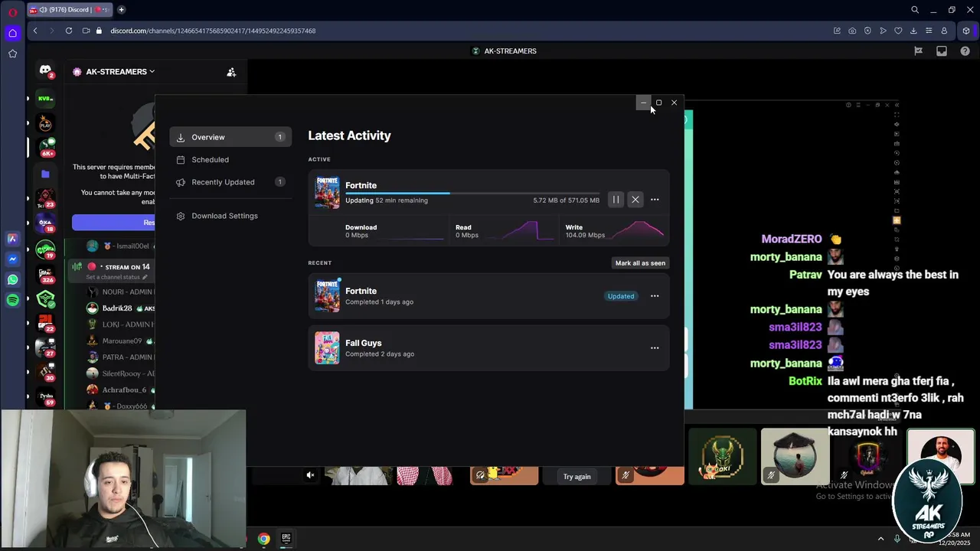Viewport: 980px width, 551px height.
Task: Click the Updated badge on Fortnite
Action: coord(621,296)
